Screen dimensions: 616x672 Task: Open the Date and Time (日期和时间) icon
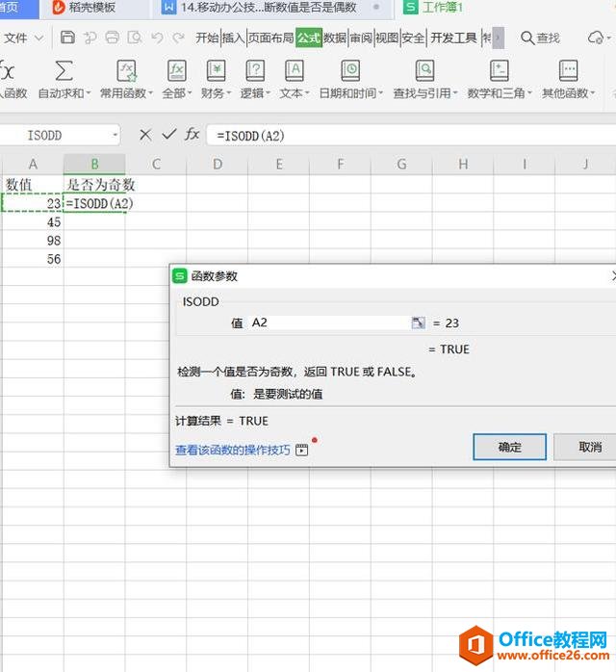(x=350, y=70)
